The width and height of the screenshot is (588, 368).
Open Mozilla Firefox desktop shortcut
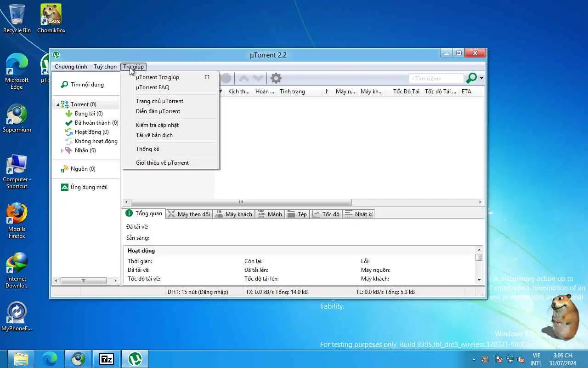[x=17, y=221]
